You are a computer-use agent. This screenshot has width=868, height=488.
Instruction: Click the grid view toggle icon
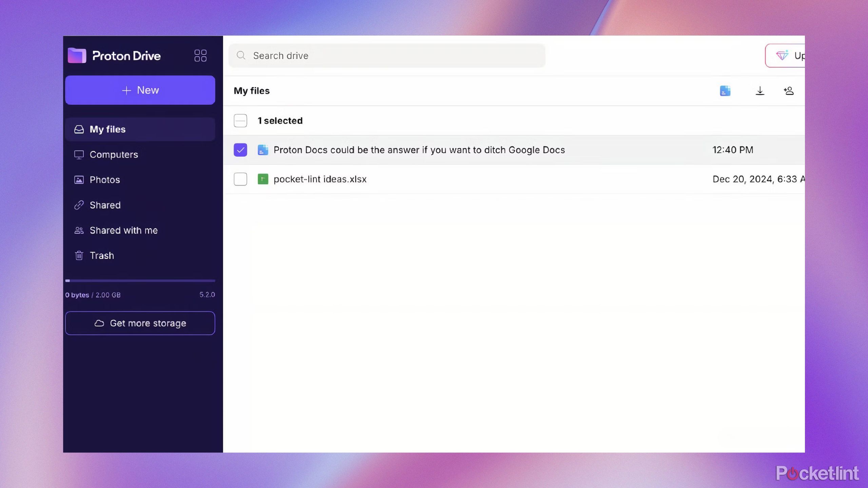coord(200,55)
